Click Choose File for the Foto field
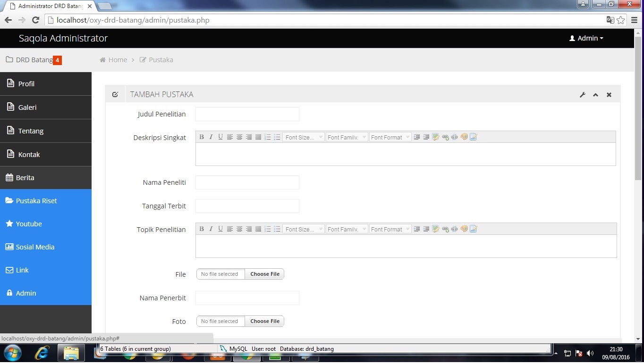The width and height of the screenshot is (644, 364). coord(264,321)
